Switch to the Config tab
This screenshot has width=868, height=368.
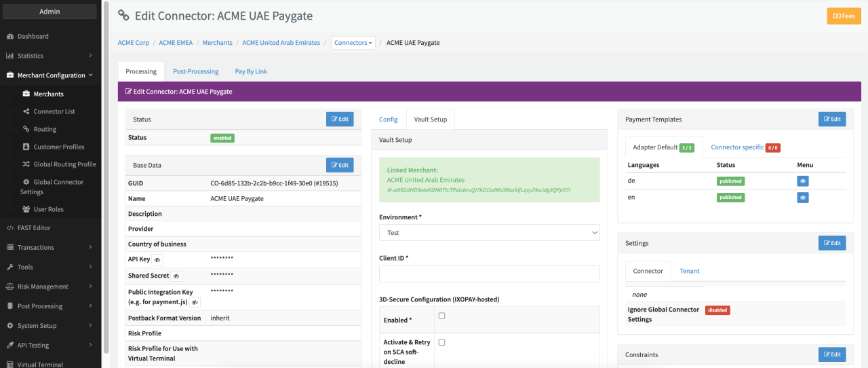click(388, 119)
